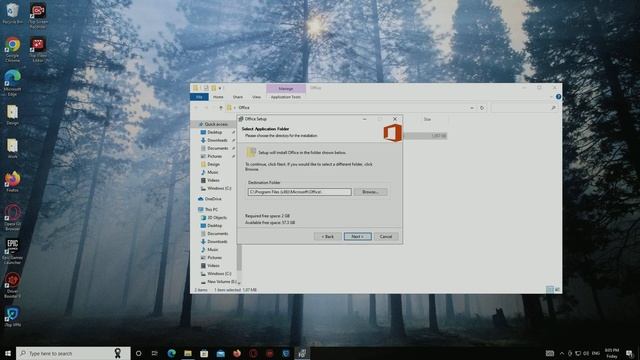Click the Windows Start button
Viewport: 640px width, 360px height.
(x=8, y=353)
